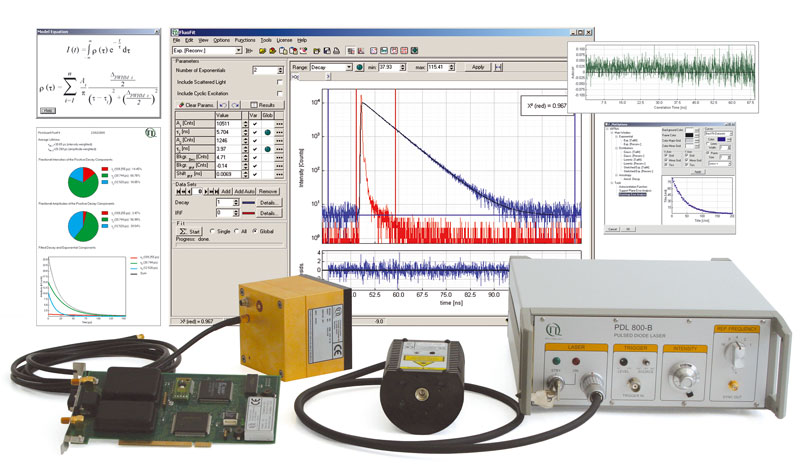800x465 pixels.
Task: Jump to last data set with rightmost arrow
Action: tap(216, 191)
